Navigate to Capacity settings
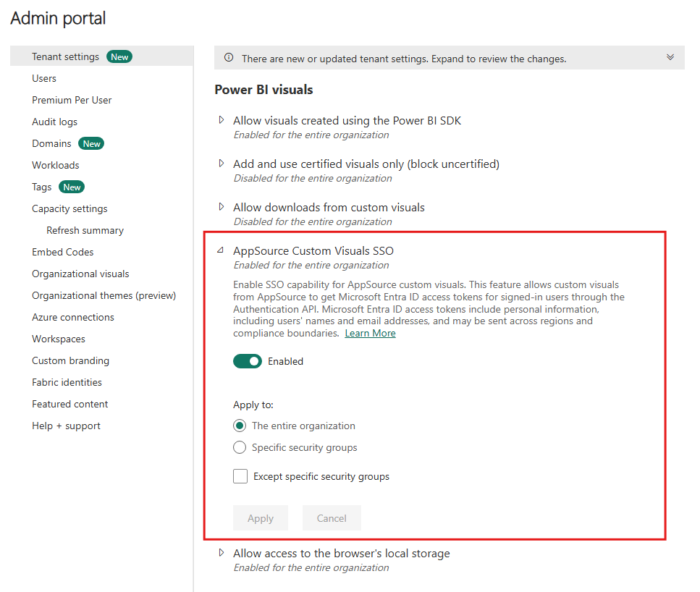This screenshot has height=592, width=700. (69, 208)
